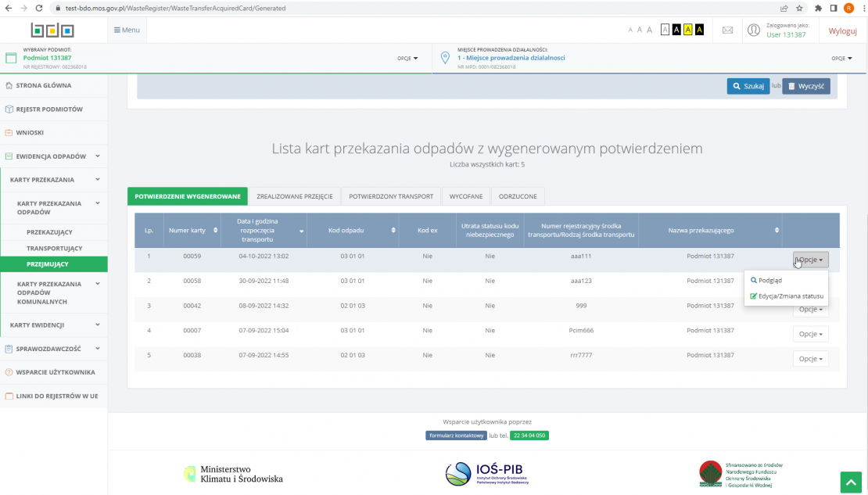Screen dimensions: 868x495
Task: Open Opcje dropdown for card 00007
Action: pyautogui.click(x=810, y=334)
